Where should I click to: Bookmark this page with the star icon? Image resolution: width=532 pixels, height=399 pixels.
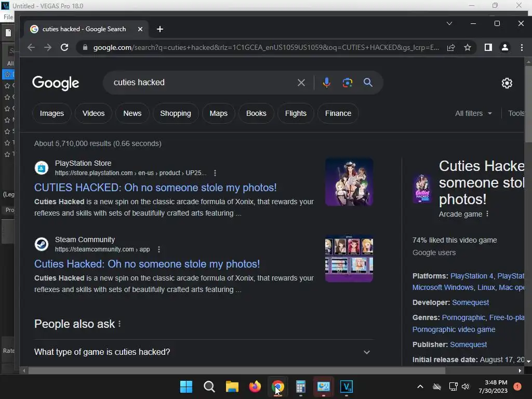[x=468, y=47]
